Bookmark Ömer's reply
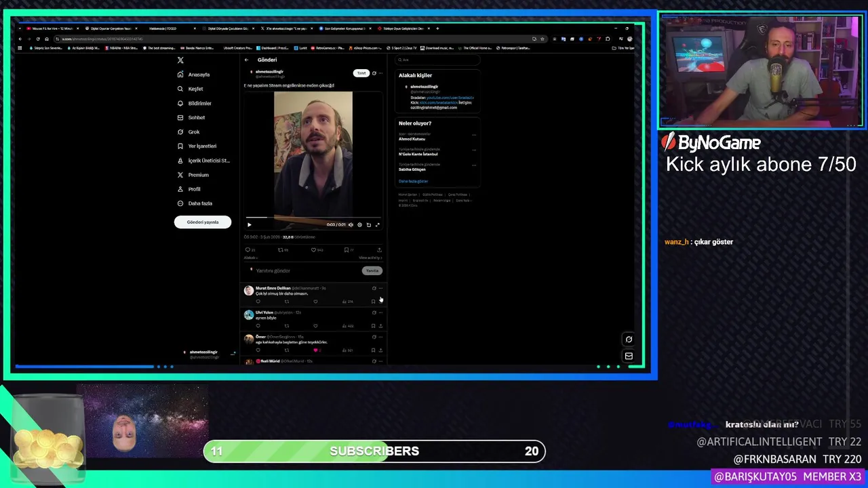Image resolution: width=868 pixels, height=488 pixels. [x=373, y=350]
